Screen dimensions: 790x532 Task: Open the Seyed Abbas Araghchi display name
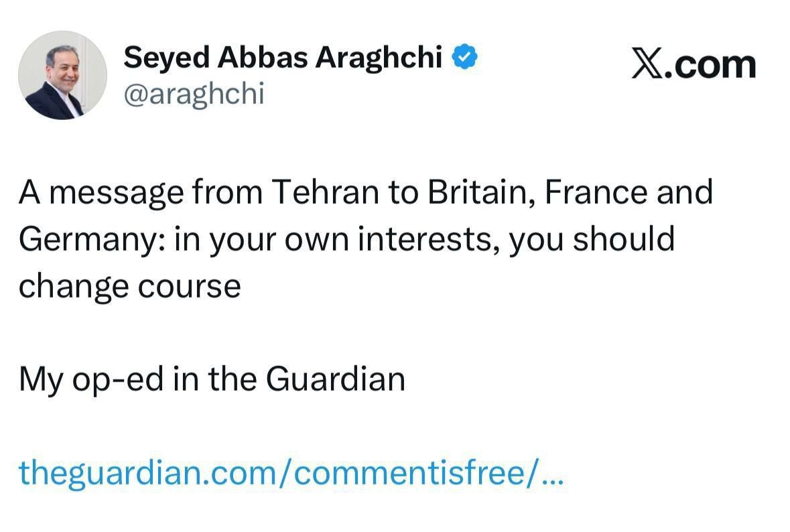tap(283, 59)
